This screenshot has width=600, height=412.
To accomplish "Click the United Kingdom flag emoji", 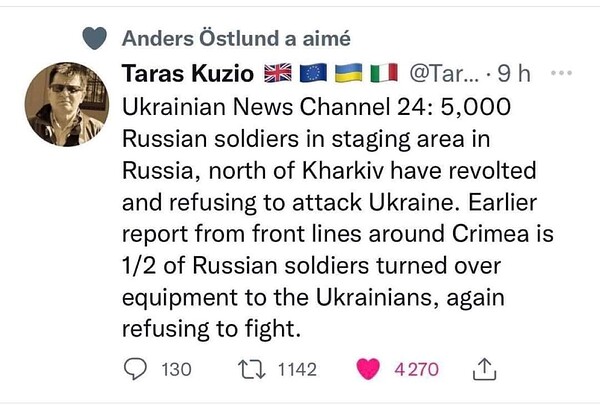I will click(277, 74).
